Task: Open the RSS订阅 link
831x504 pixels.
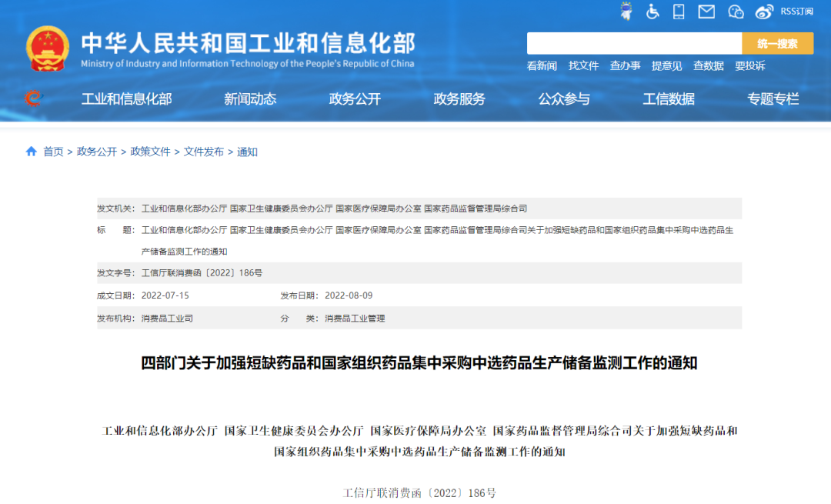Action: (x=796, y=11)
